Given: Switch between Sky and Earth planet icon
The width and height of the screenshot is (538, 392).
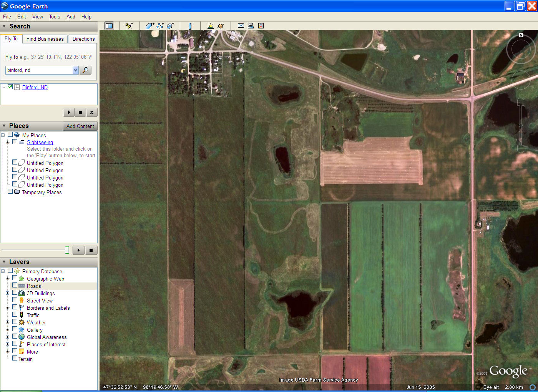Looking at the screenshot, I should 221,26.
